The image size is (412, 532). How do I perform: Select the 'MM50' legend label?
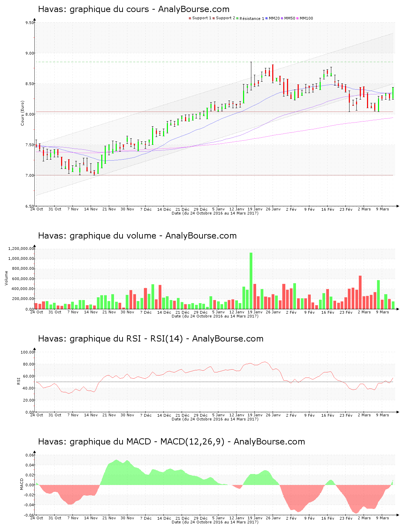[x=290, y=18]
